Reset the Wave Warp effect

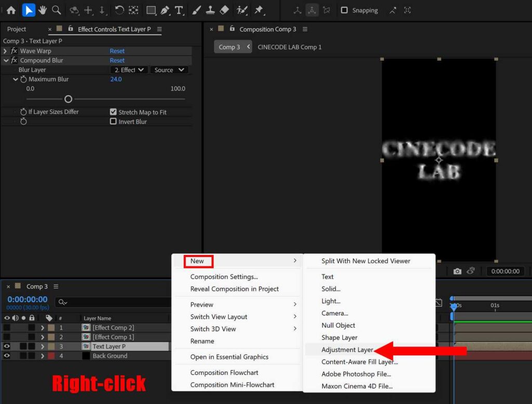(117, 51)
